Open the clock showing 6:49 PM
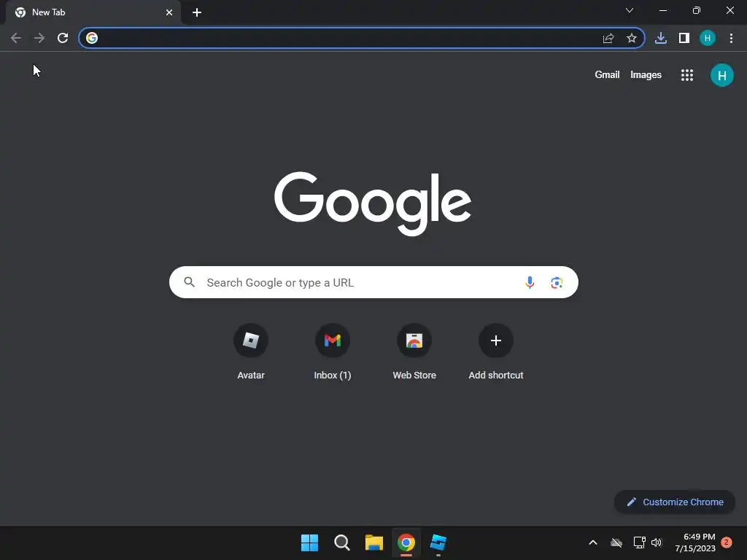The image size is (747, 560). point(695,542)
